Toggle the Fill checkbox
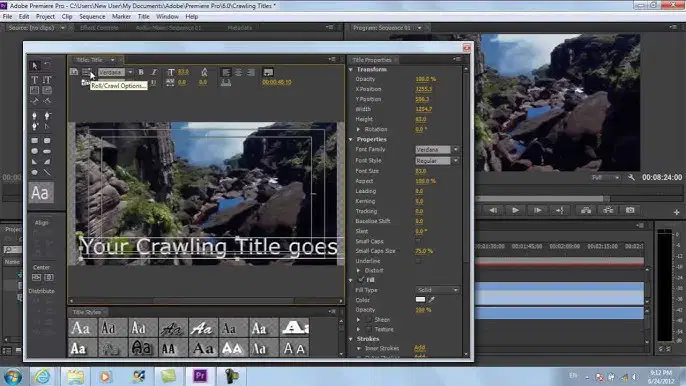 (x=361, y=280)
